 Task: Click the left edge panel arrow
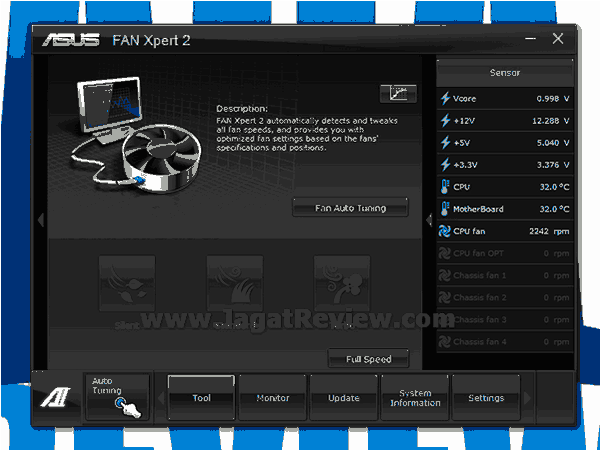(41, 220)
